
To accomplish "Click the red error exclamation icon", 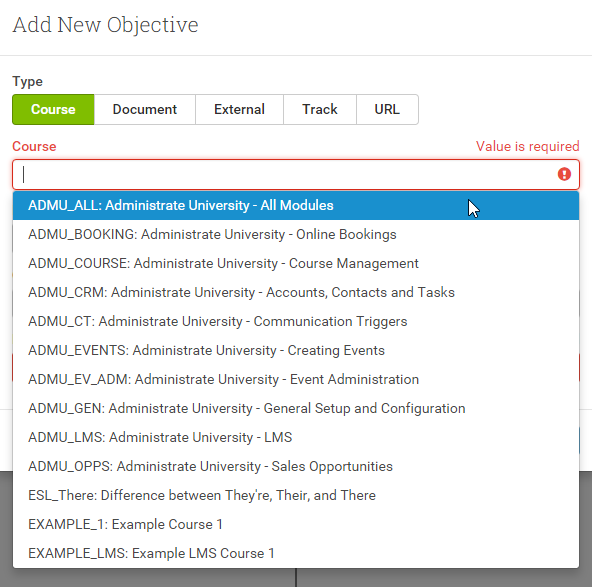I will [564, 174].
